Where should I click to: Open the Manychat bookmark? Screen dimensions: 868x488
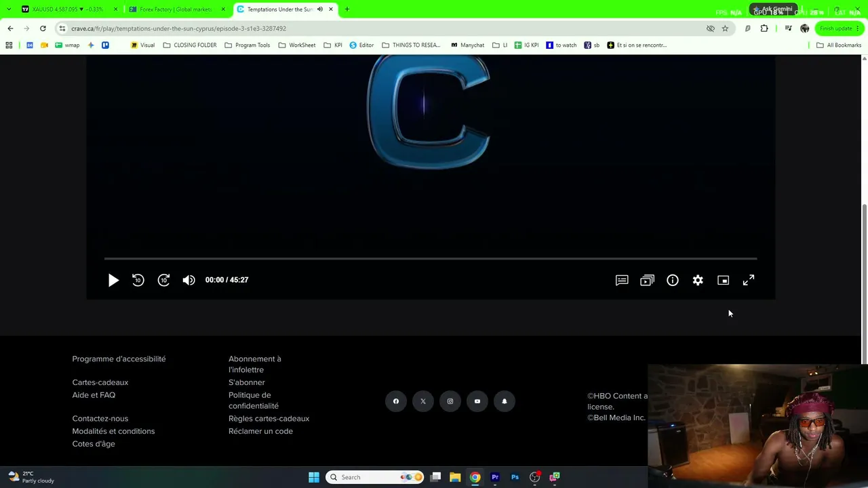[467, 45]
